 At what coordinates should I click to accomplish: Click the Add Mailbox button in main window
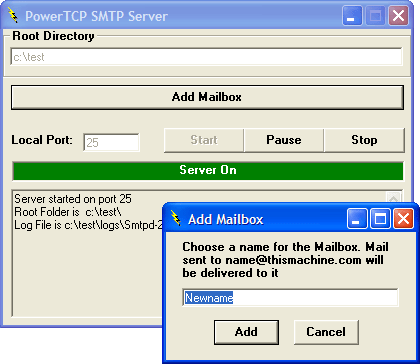[207, 97]
